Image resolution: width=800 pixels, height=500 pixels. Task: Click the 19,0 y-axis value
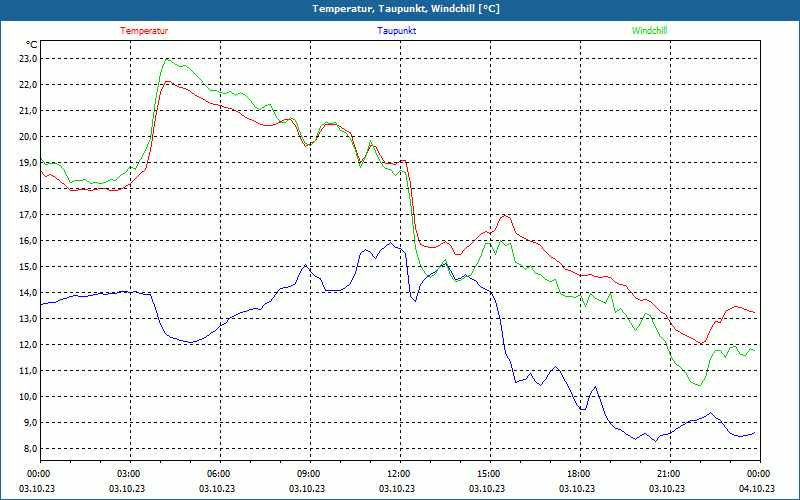(x=29, y=163)
